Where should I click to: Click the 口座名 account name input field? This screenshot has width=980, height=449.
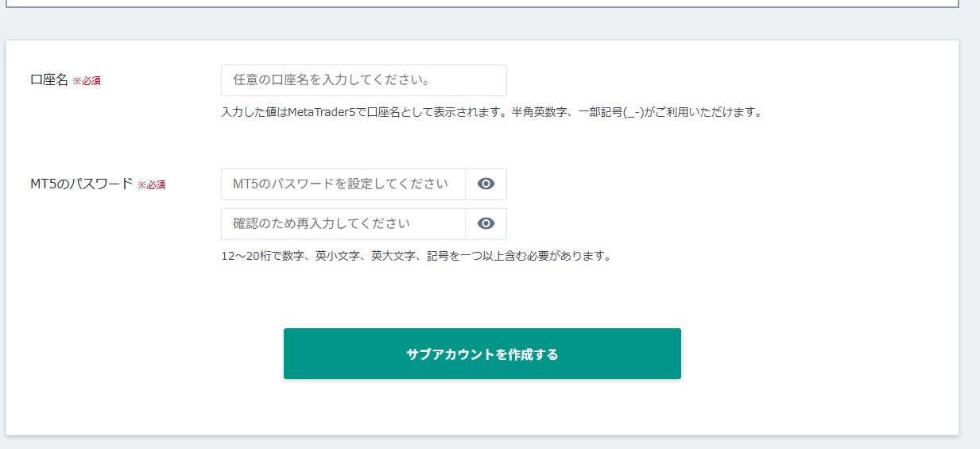click(x=363, y=80)
